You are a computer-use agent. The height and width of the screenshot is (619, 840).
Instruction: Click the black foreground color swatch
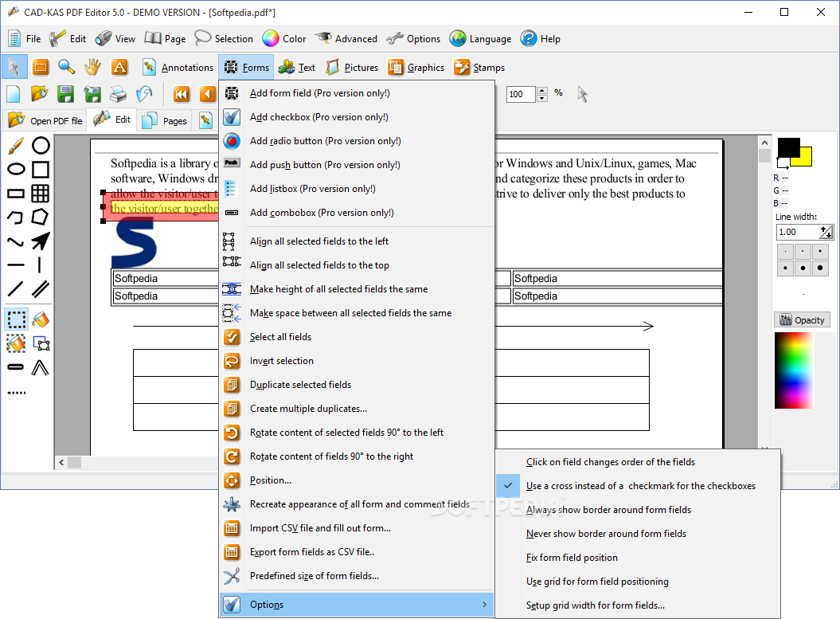pos(788,147)
